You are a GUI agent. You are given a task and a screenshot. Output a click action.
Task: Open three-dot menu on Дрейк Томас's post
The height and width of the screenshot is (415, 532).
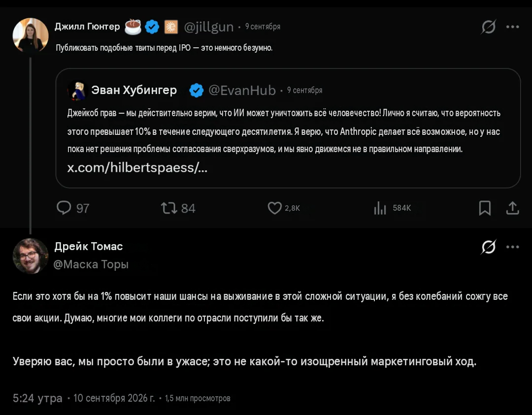tap(512, 247)
